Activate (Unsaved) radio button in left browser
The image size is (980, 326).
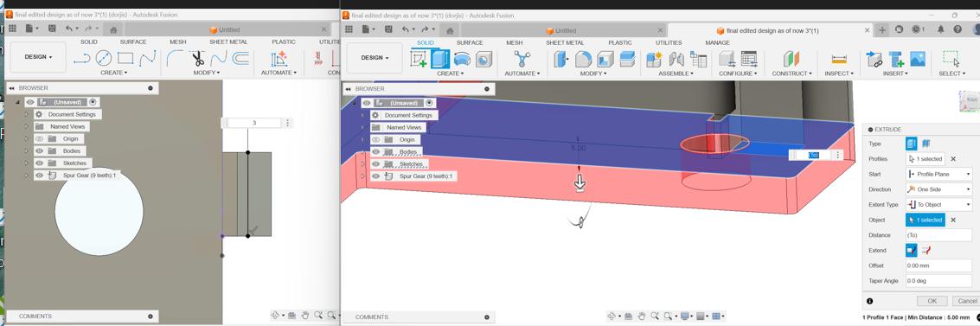93,102
